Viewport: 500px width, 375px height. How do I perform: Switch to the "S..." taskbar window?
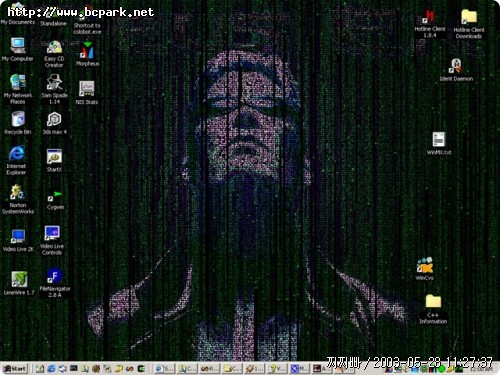click(165, 369)
